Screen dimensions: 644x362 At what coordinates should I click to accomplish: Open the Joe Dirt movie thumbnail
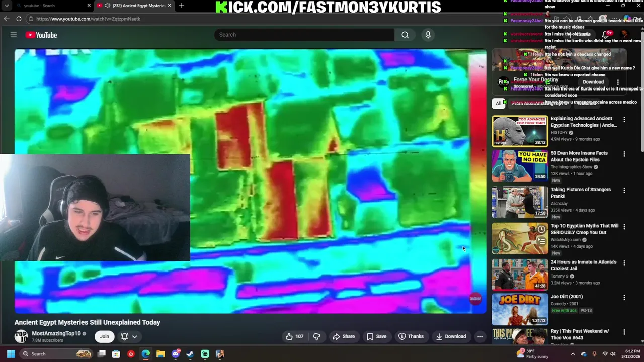[519, 309]
